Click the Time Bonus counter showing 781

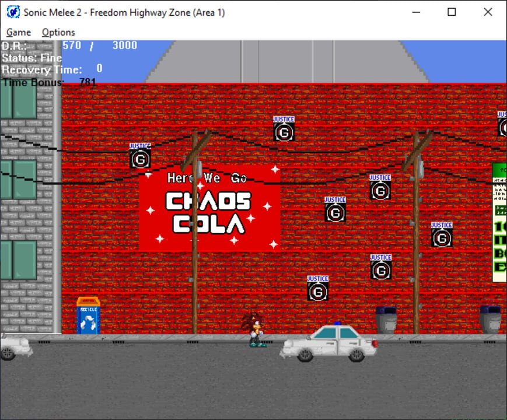tap(88, 82)
